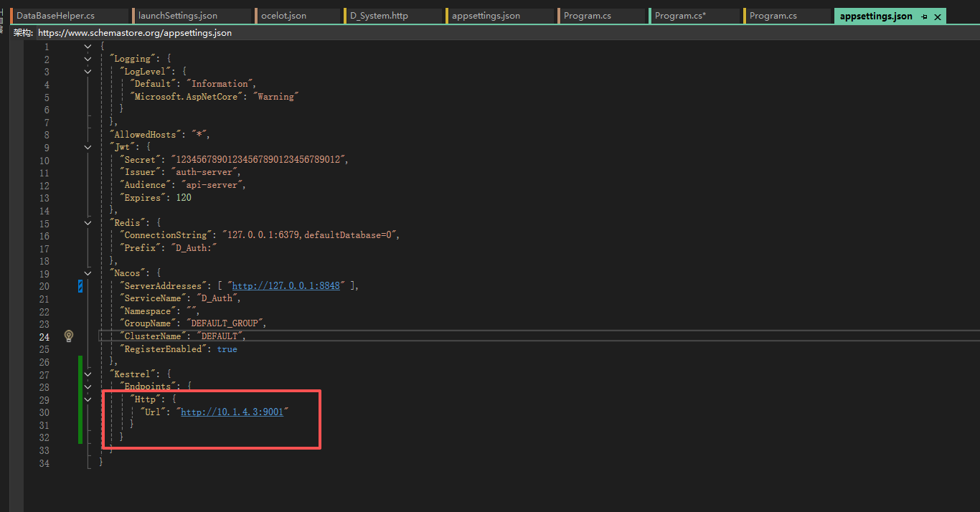980x512 pixels.
Task: Click the "api-server" audience value
Action: (212, 185)
